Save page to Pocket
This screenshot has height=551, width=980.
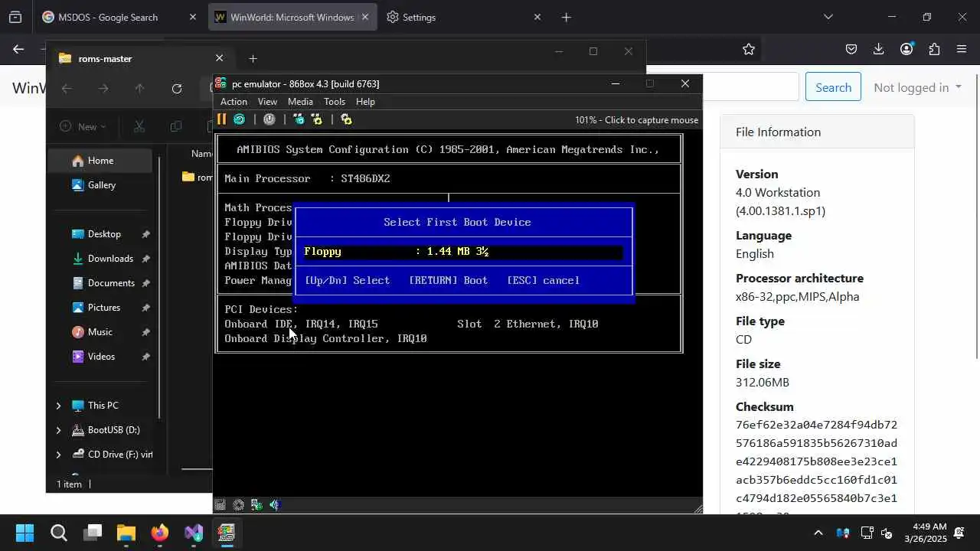[x=851, y=49]
